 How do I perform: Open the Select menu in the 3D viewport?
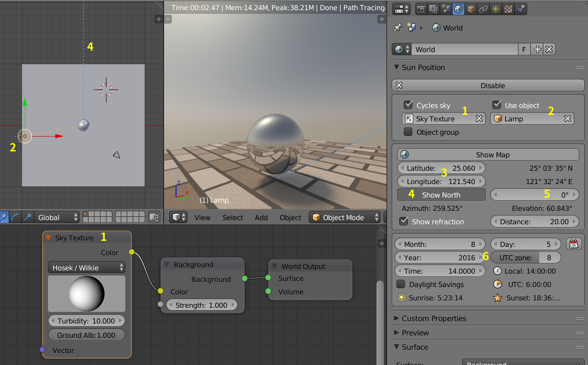click(x=233, y=217)
